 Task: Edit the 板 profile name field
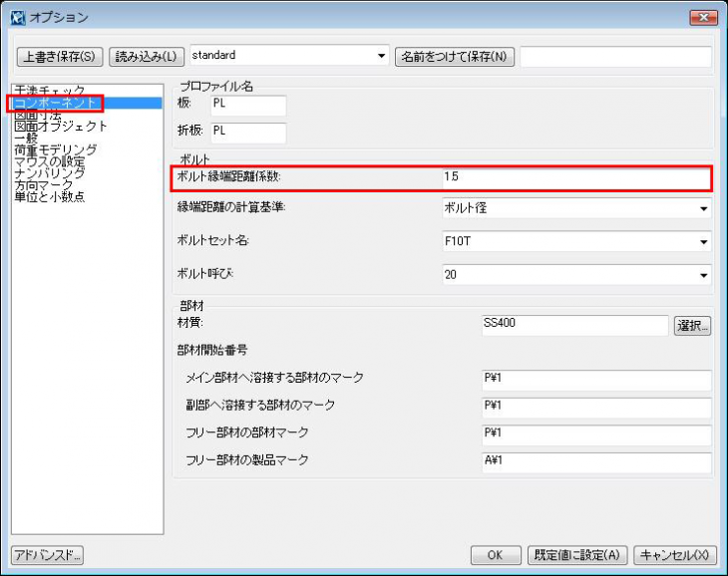pyautogui.click(x=248, y=106)
